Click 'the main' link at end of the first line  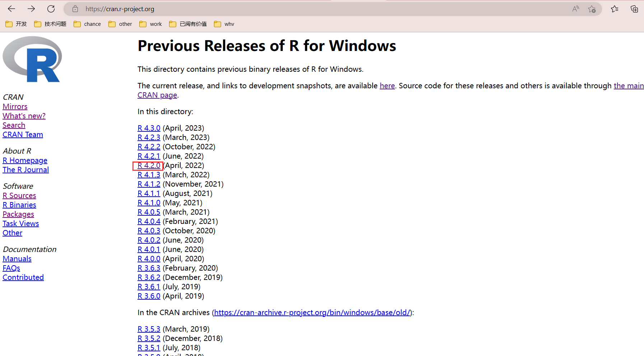click(x=629, y=86)
